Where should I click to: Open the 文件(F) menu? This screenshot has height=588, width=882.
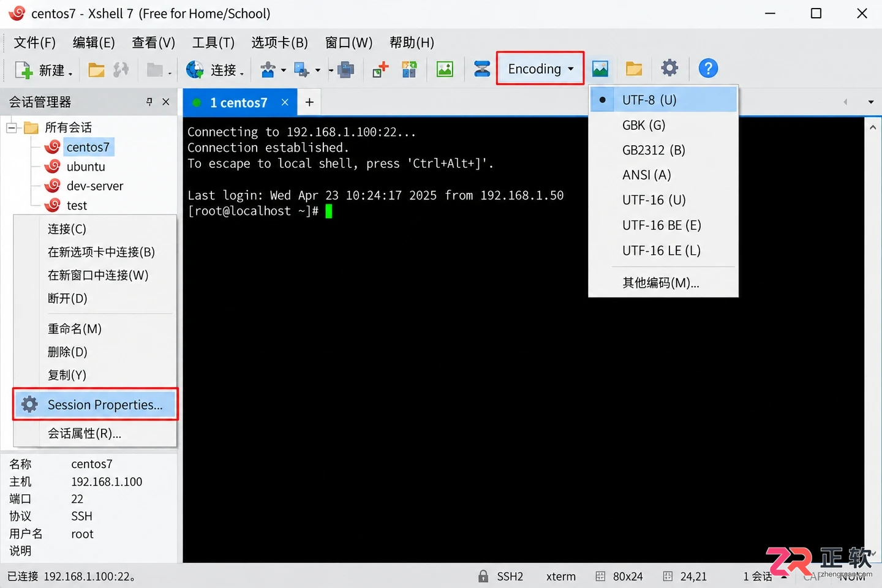(35, 43)
